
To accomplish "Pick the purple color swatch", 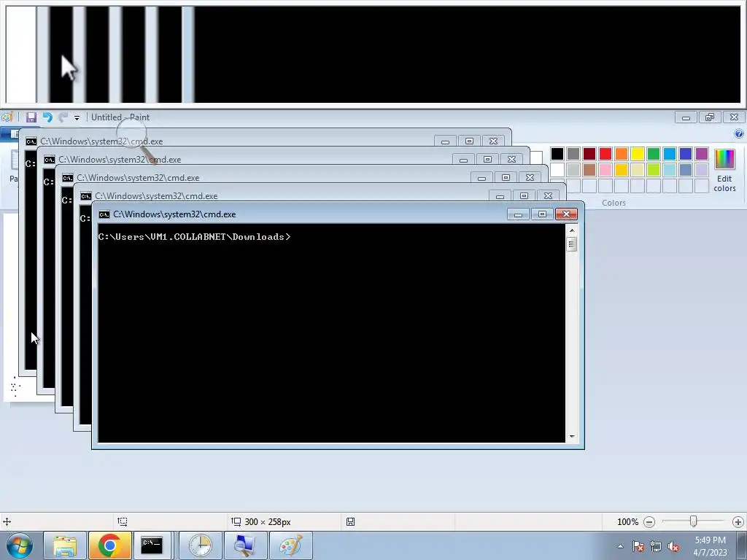I will click(702, 154).
